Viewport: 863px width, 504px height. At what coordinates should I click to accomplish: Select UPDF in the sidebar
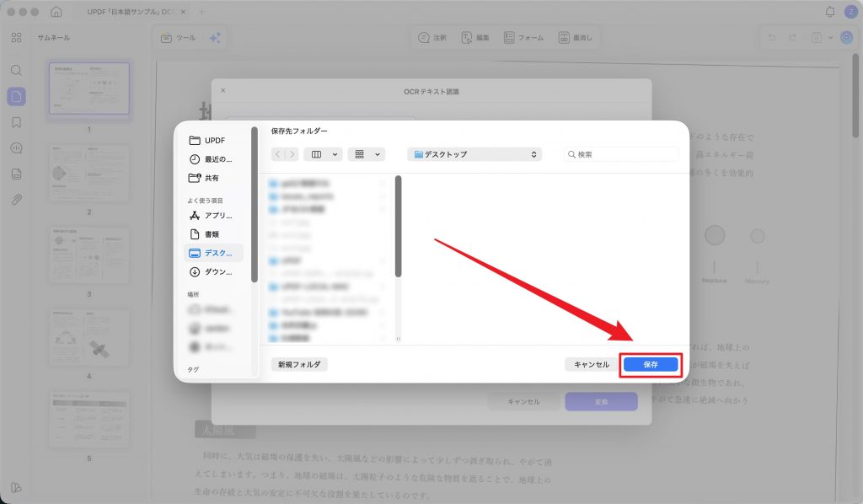tap(214, 140)
